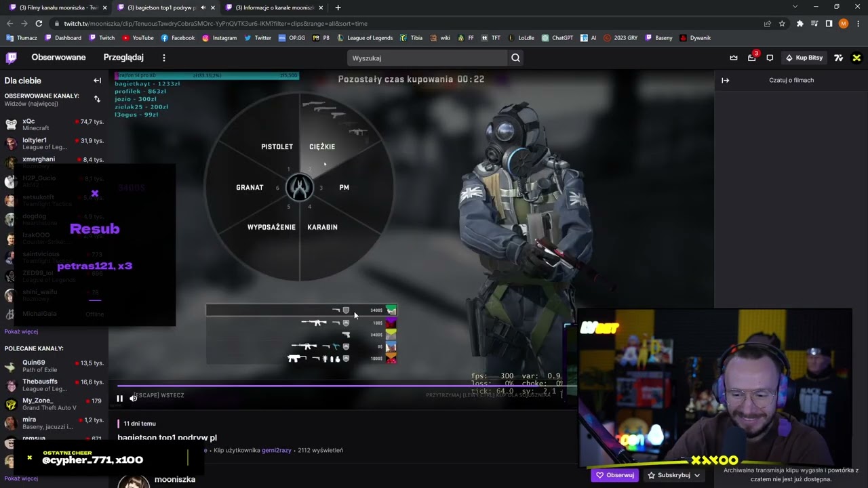Open the browser extensions puzzle icon
868x488 pixels.
click(x=800, y=23)
